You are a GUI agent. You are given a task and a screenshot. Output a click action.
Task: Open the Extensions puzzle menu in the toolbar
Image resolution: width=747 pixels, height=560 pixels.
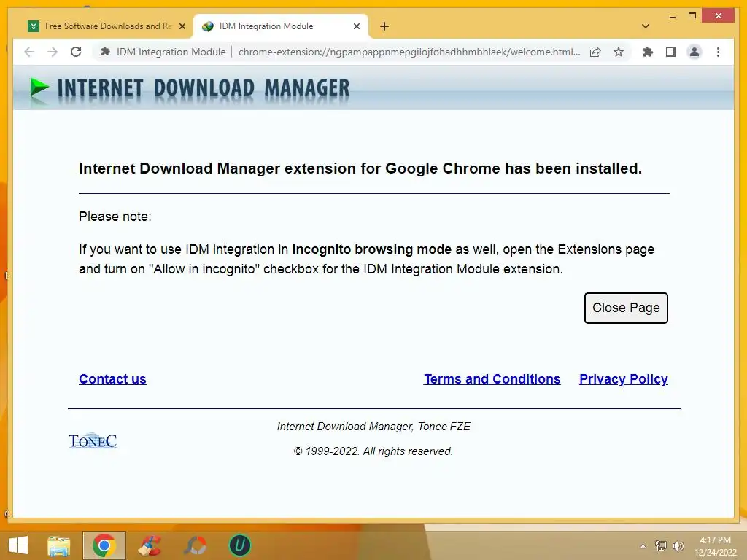pos(648,52)
